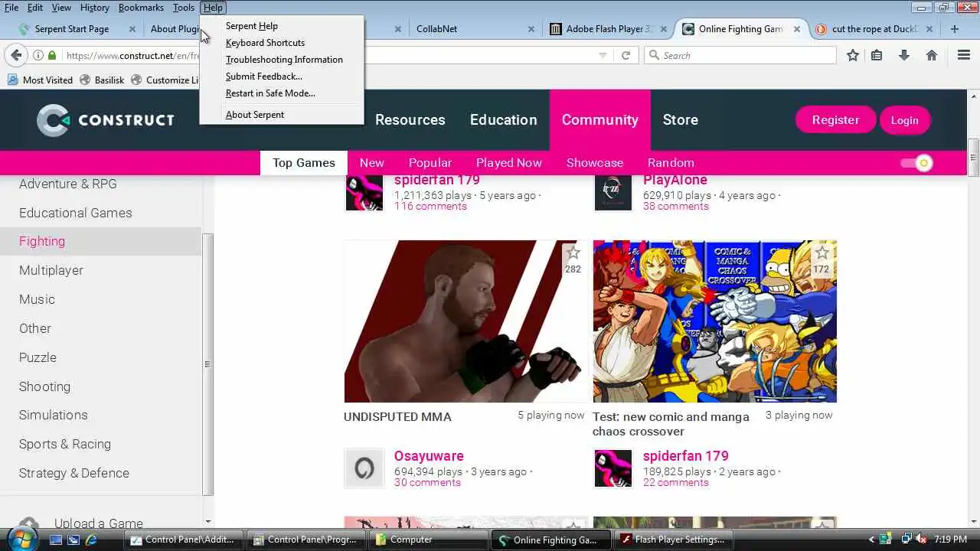Open the History menu

point(95,7)
